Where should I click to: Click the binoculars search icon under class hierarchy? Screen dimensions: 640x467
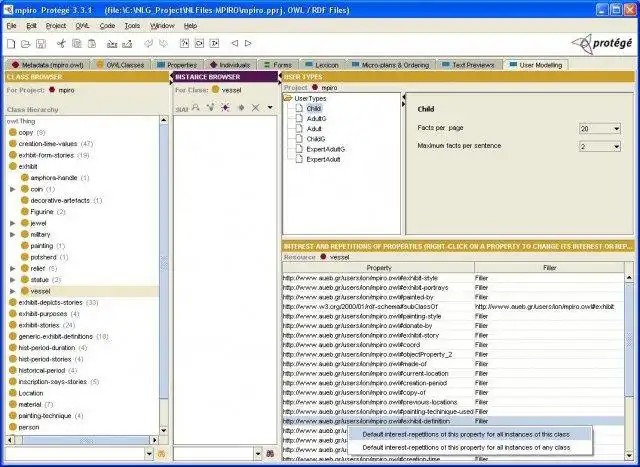coord(160,454)
